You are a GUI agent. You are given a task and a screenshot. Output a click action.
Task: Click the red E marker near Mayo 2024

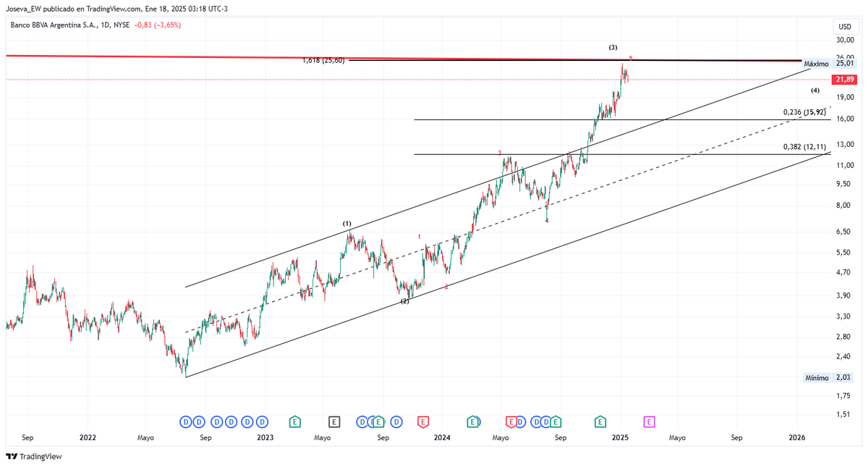tap(511, 421)
